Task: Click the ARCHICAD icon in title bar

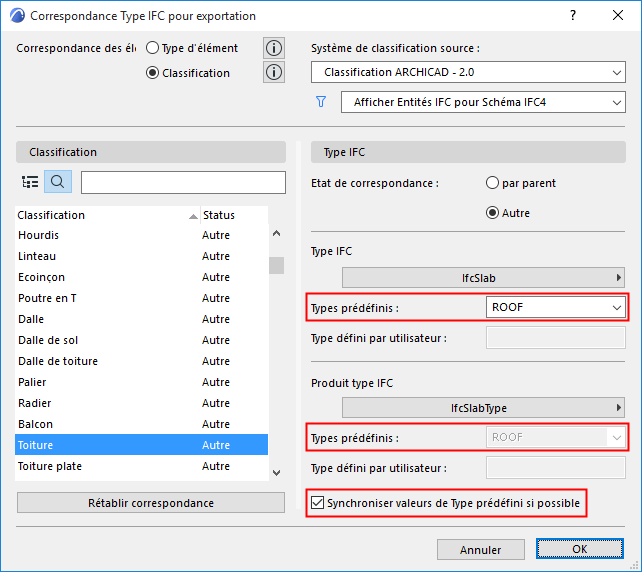Action: point(13,15)
